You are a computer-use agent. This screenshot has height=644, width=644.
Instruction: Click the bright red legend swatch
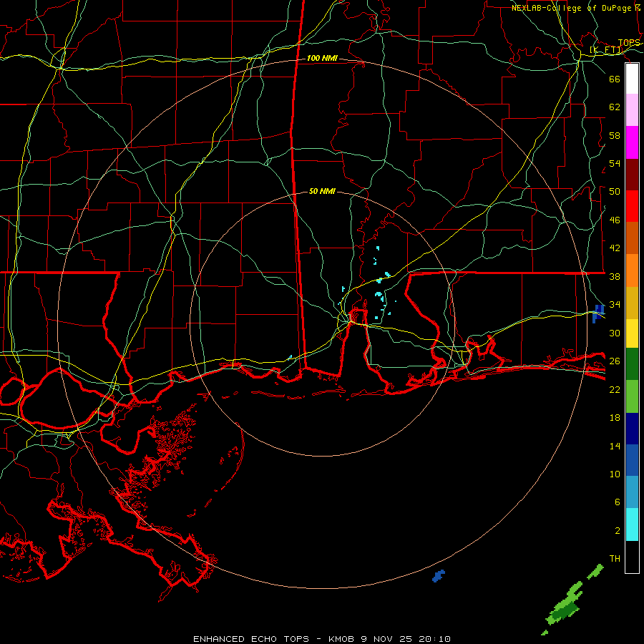[x=632, y=206]
